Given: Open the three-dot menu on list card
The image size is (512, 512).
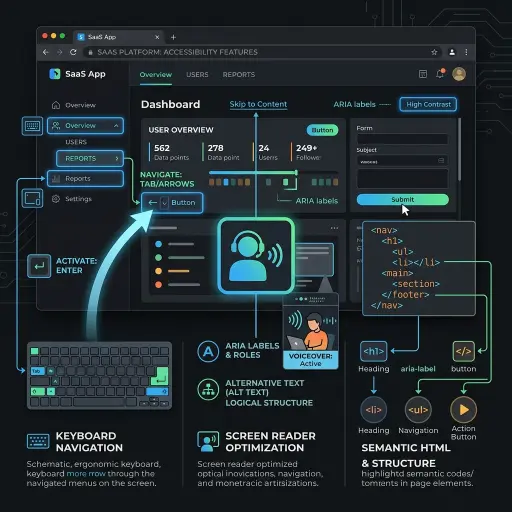Looking at the screenshot, I should 334,228.
